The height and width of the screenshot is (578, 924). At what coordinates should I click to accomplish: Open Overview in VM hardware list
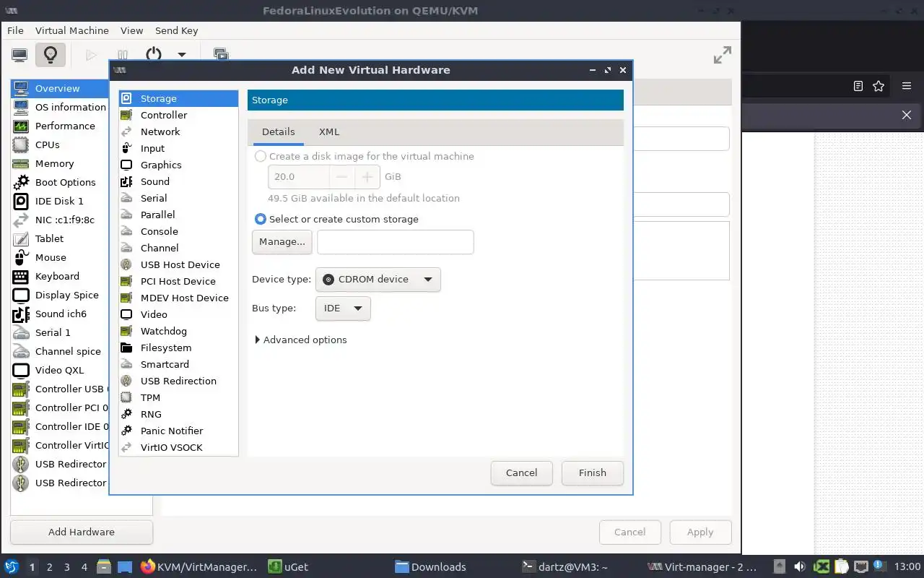pos(60,88)
